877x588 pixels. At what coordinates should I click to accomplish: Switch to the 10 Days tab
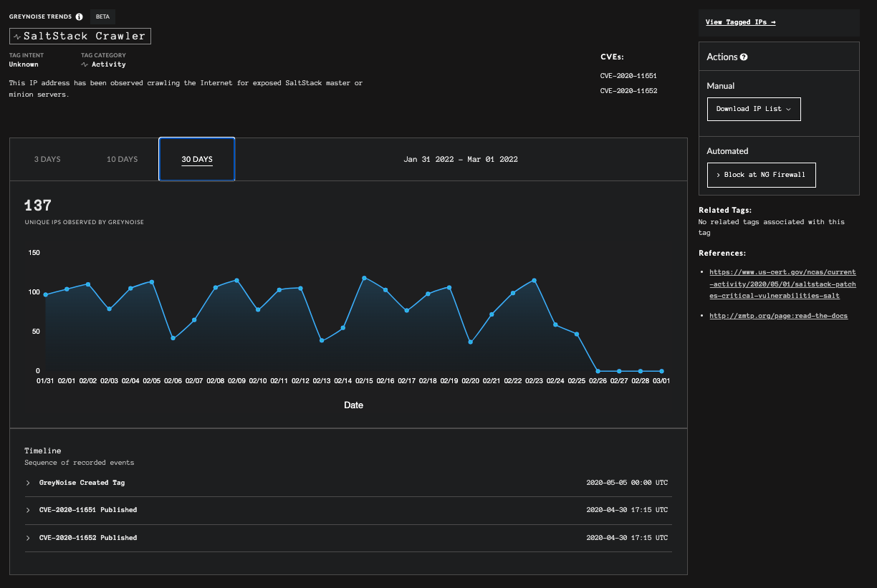[122, 159]
